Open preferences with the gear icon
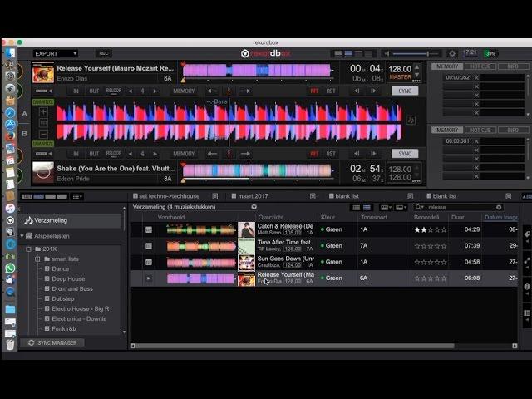 [452, 53]
